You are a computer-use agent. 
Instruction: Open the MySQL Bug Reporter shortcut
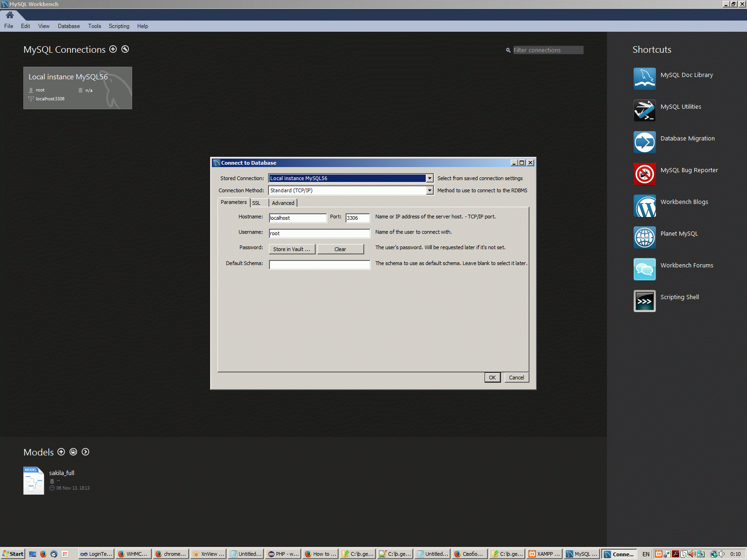[x=645, y=174]
